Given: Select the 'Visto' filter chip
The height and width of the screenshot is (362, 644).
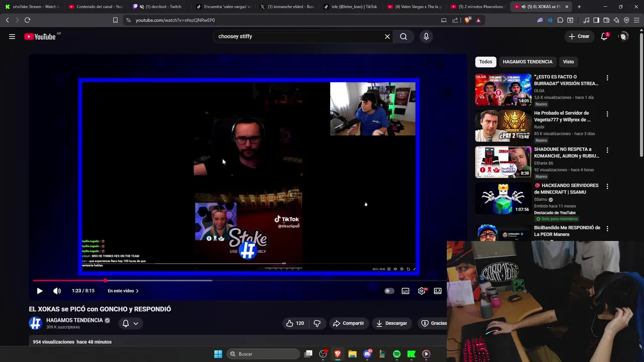Looking at the screenshot, I should [569, 62].
